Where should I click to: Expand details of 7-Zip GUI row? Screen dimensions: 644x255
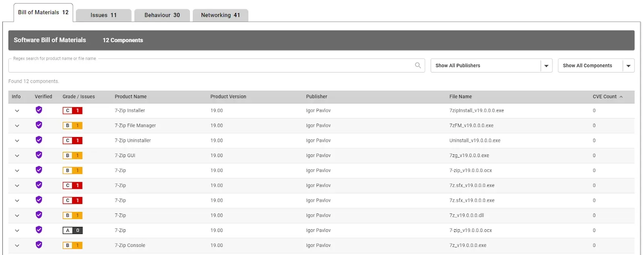[x=17, y=156]
